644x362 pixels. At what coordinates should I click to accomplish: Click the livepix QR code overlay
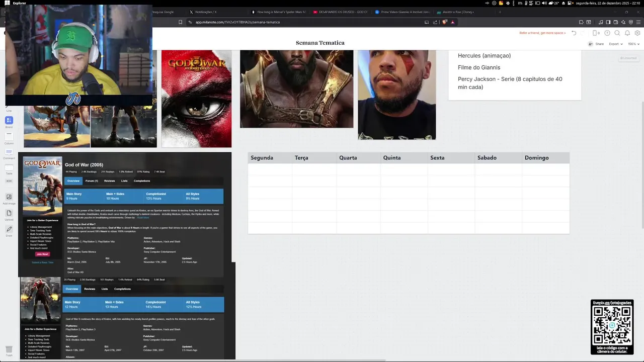612,327
